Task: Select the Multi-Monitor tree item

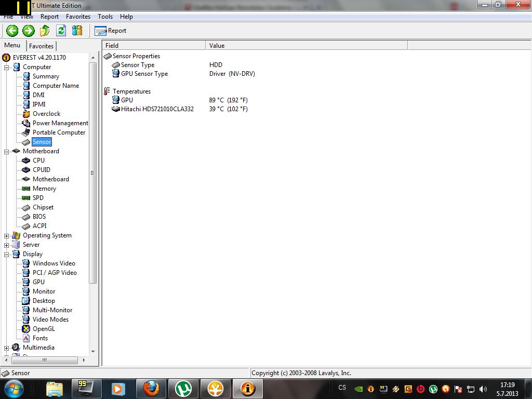Action: (52, 310)
